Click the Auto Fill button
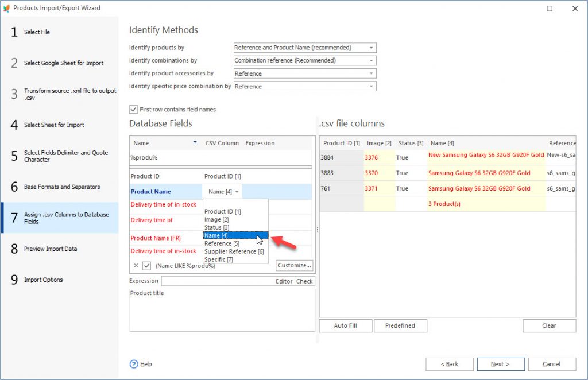The height and width of the screenshot is (380, 588). point(345,325)
